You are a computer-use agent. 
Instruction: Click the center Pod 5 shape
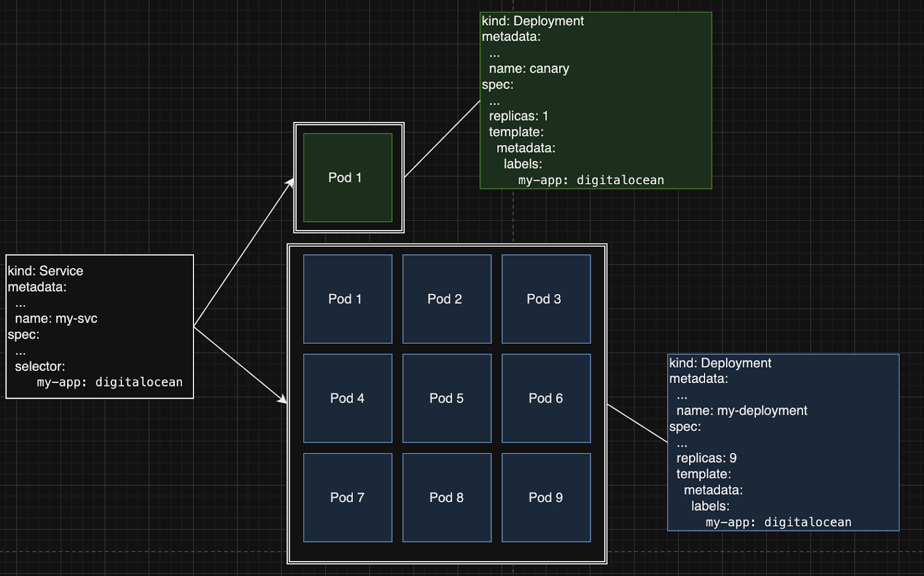coord(446,399)
